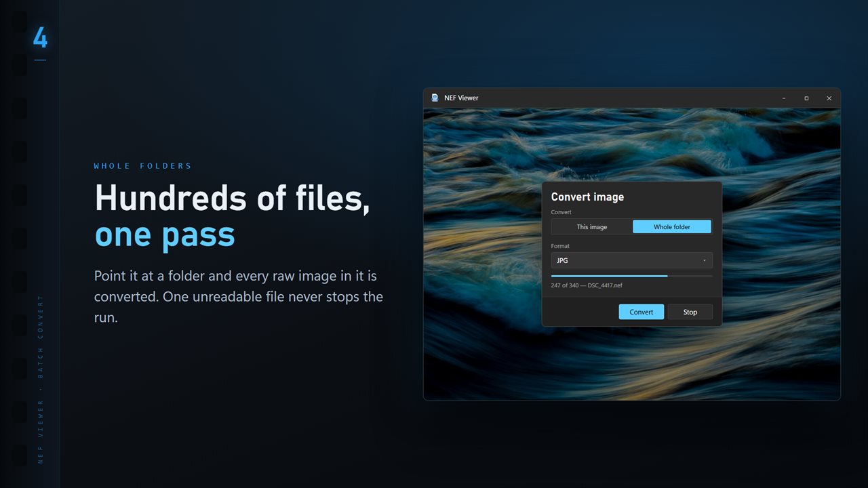Screen dimensions: 868x488
Task: Stop the batch conversion
Action: (x=690, y=312)
